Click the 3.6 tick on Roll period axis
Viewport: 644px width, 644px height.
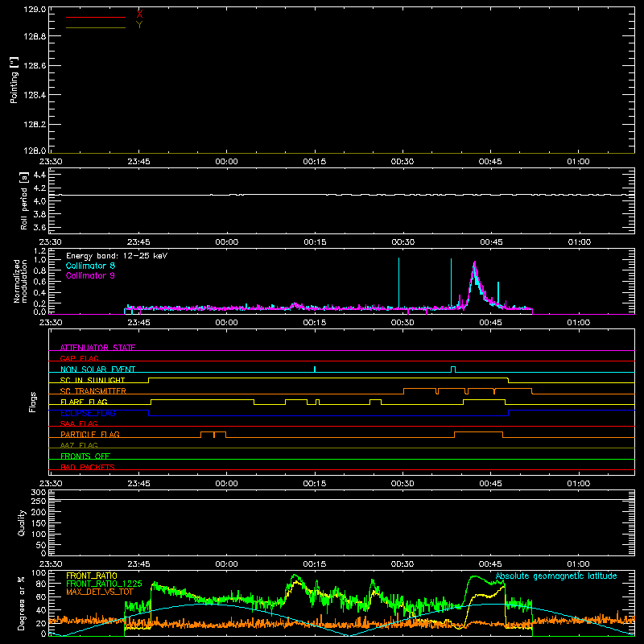[39, 227]
